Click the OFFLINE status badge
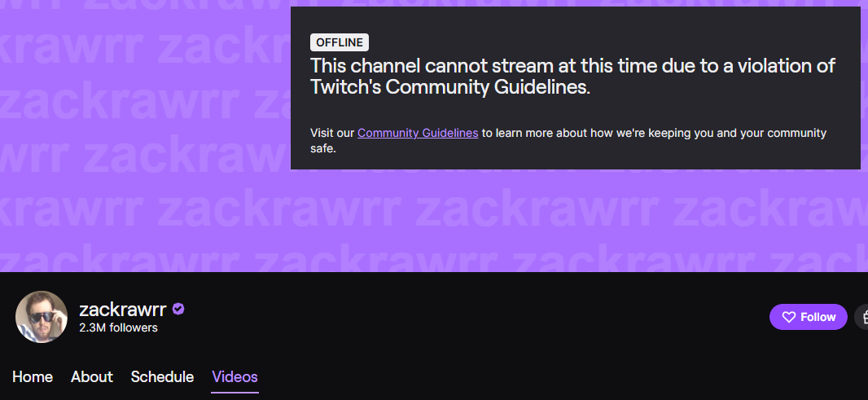868x400 pixels. (x=340, y=42)
